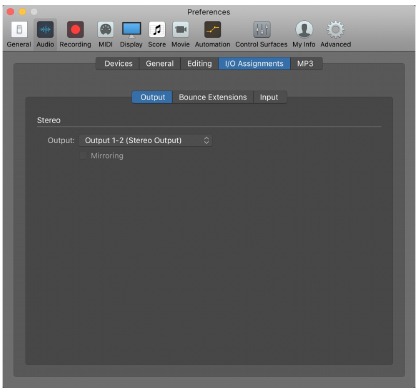The height and width of the screenshot is (392, 419).
Task: Switch to the MP3 tab
Action: pos(305,64)
